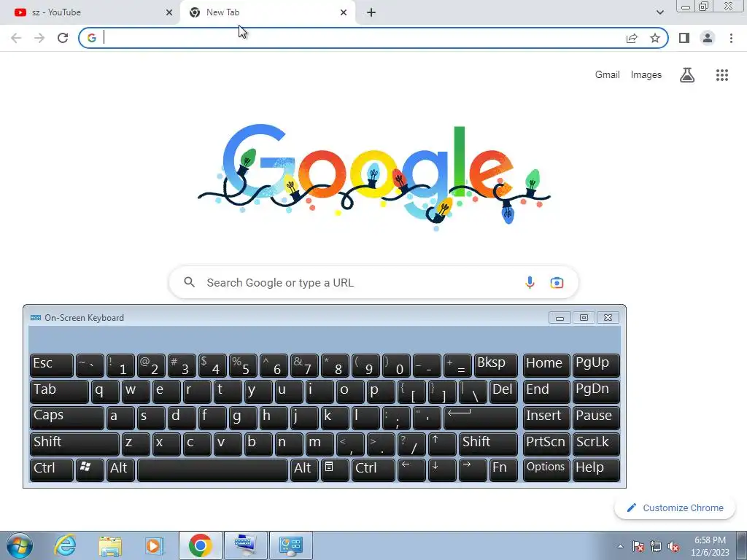Click the Customize Chrome button

pos(675,507)
